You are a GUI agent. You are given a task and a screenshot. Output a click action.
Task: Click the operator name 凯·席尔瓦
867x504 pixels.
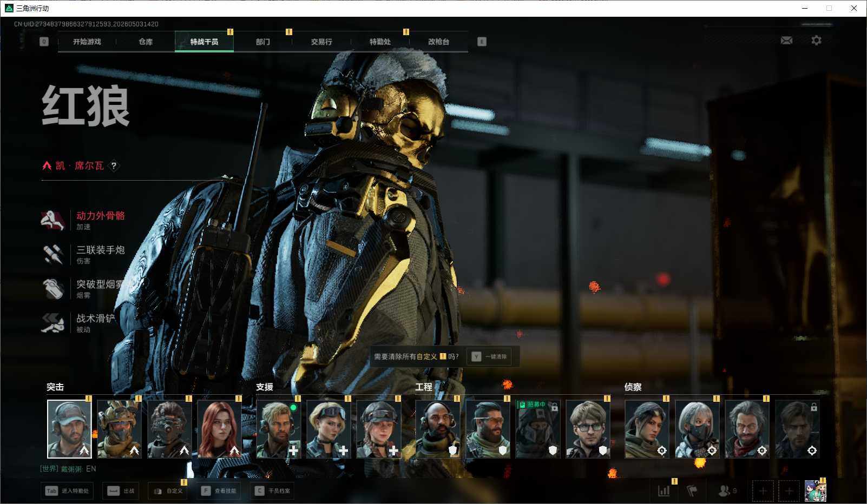pyautogui.click(x=80, y=165)
